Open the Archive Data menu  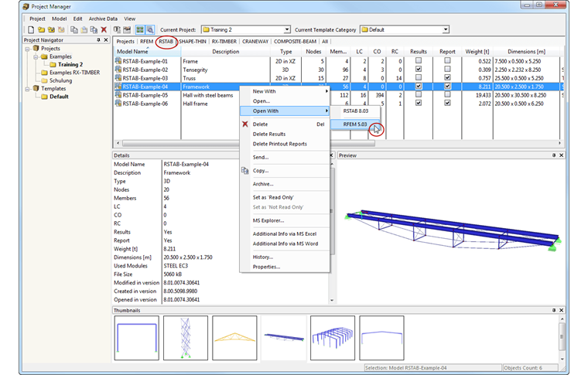coord(103,19)
